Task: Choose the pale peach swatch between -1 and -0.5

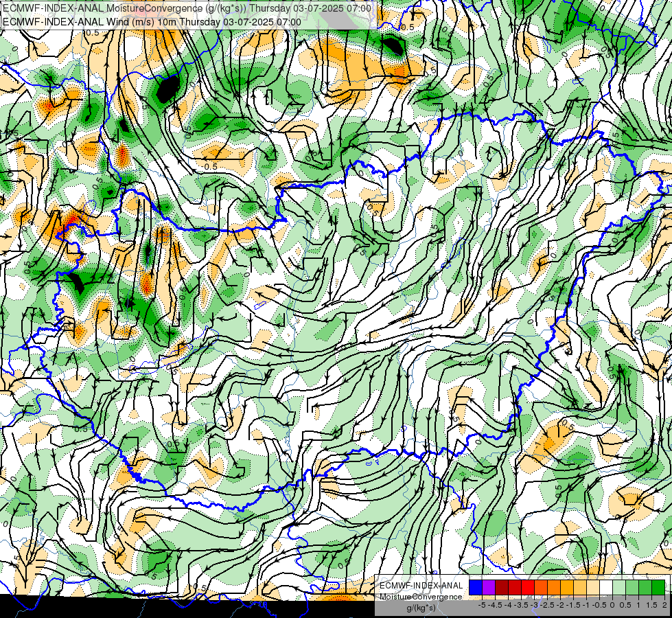Action: tap(594, 588)
